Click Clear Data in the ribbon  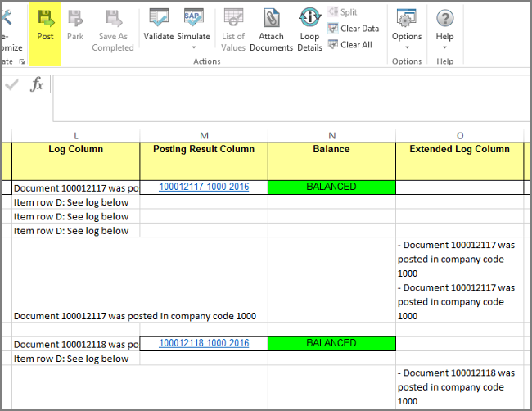point(354,29)
